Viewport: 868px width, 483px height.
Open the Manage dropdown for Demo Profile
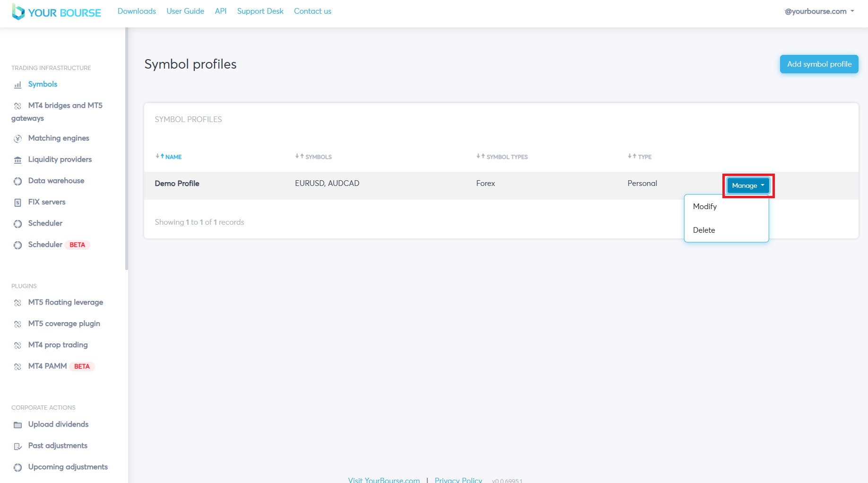click(748, 185)
